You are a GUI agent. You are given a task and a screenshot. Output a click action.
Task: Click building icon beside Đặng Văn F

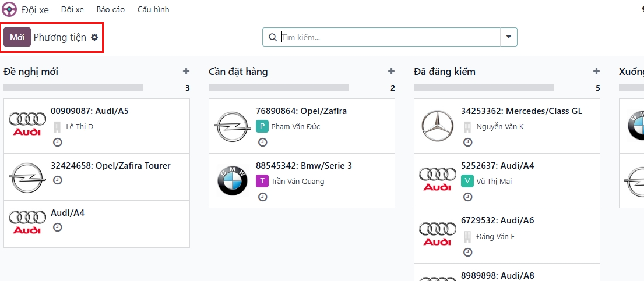[x=467, y=237]
